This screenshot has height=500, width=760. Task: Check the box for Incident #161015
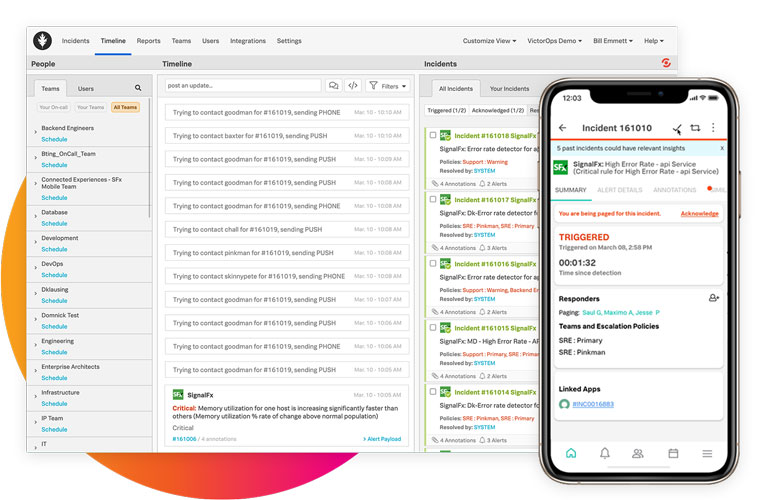coord(433,328)
